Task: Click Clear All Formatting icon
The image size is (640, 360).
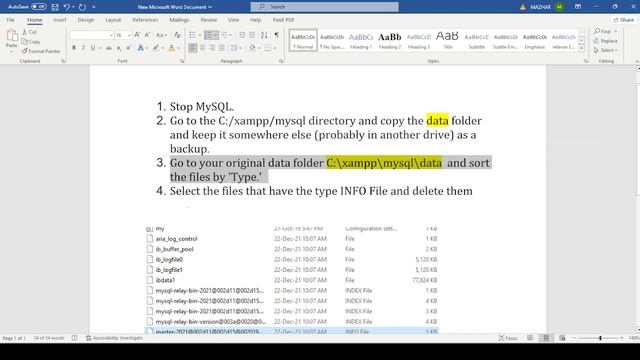Action: tap(177, 35)
